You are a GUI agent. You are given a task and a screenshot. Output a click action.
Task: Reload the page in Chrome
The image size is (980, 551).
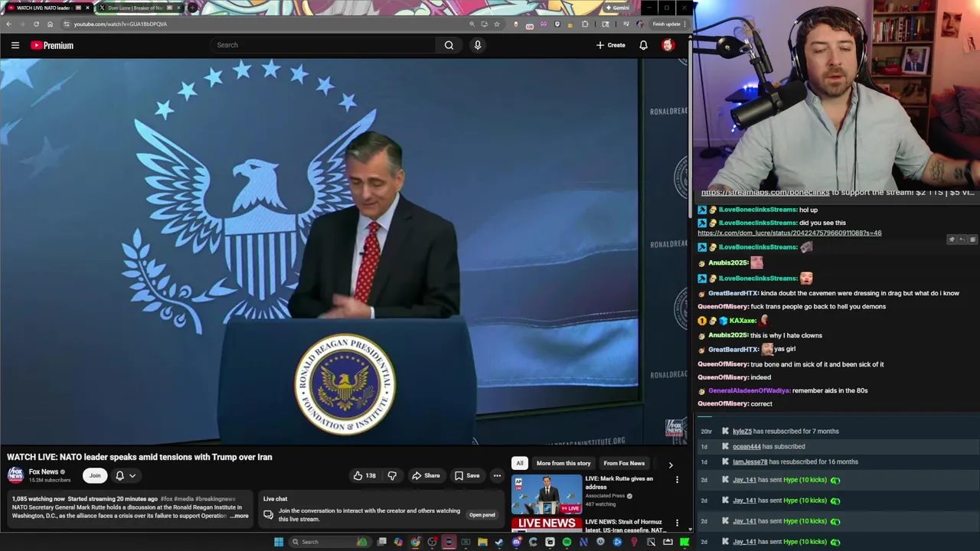[37, 24]
